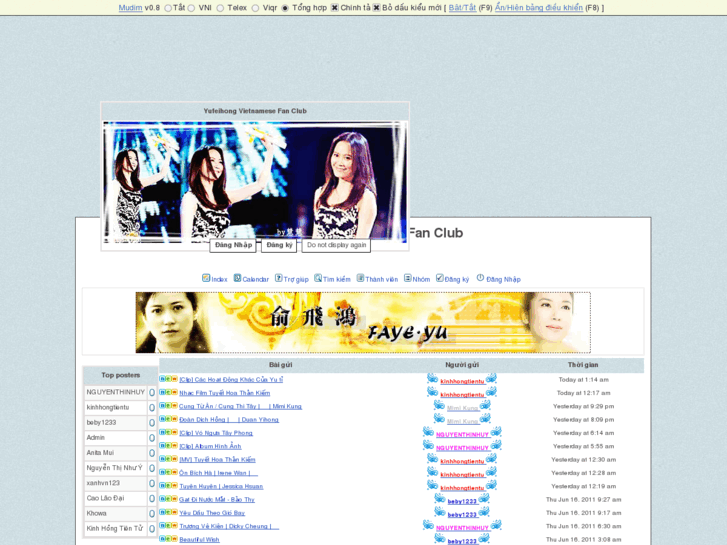This screenshot has width=727, height=545.
Task: Click the Thành viên members icon
Action: (x=360, y=278)
